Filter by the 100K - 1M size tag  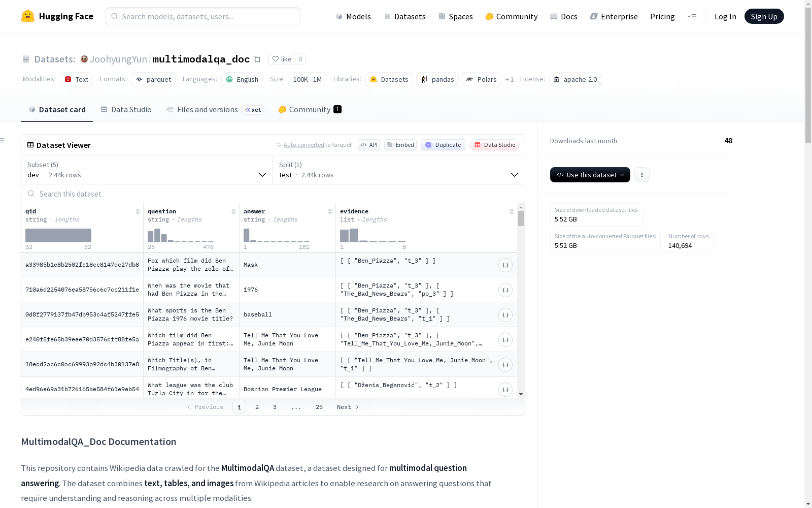click(x=308, y=79)
